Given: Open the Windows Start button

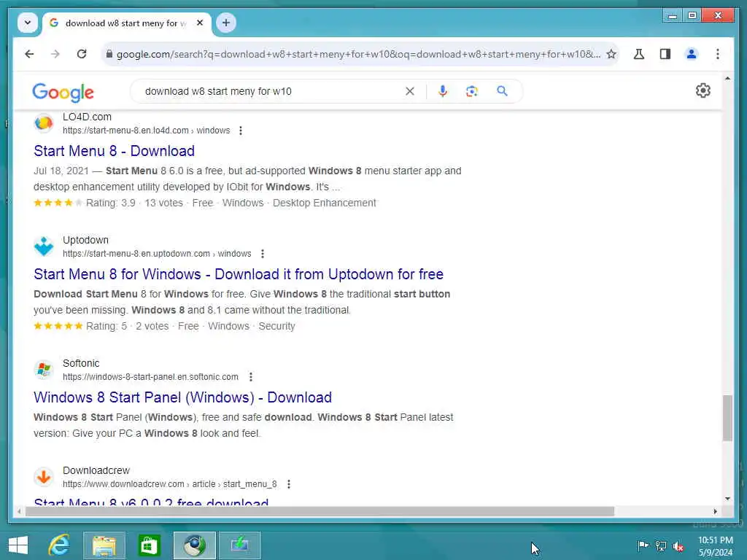Looking at the screenshot, I should click(x=18, y=545).
